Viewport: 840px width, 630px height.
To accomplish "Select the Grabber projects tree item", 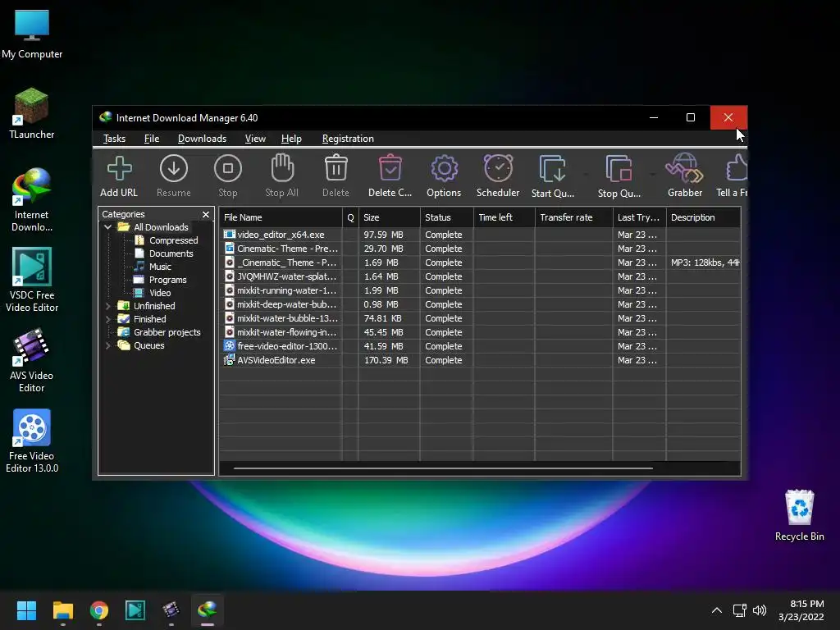I will pos(167,332).
